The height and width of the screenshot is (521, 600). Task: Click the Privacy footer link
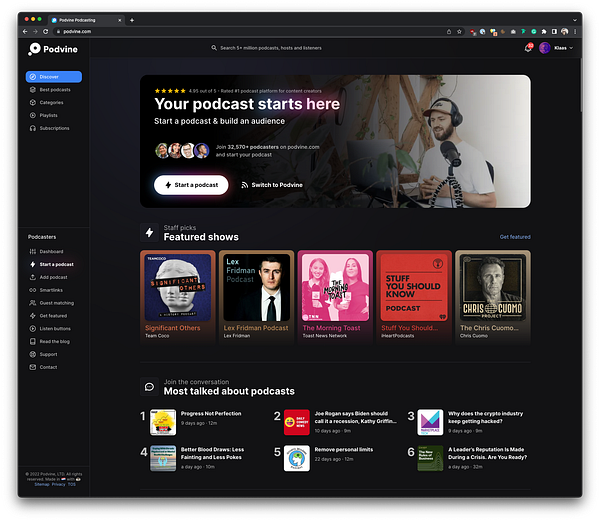59,484
